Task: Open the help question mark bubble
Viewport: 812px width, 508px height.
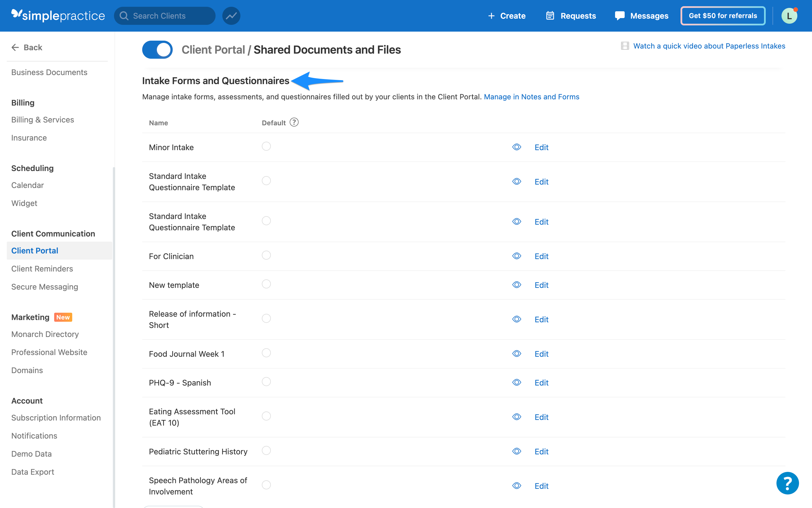Action: tap(787, 483)
